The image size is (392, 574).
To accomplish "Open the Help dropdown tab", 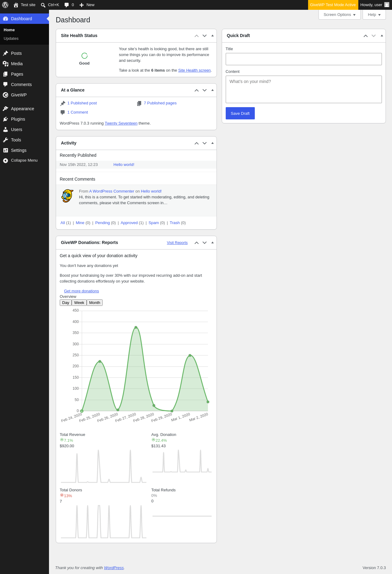I will pyautogui.click(x=374, y=15).
